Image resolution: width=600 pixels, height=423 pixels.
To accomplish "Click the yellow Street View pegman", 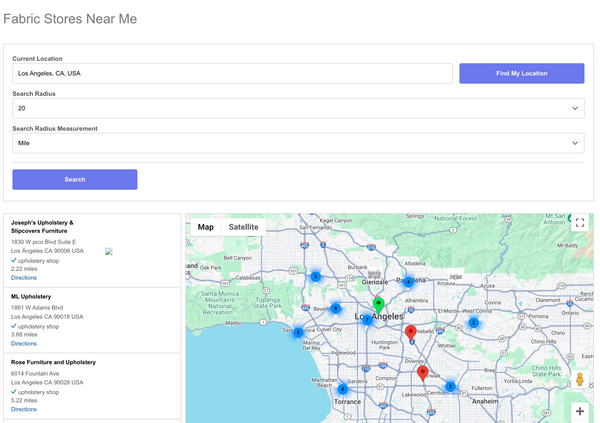I will [580, 379].
